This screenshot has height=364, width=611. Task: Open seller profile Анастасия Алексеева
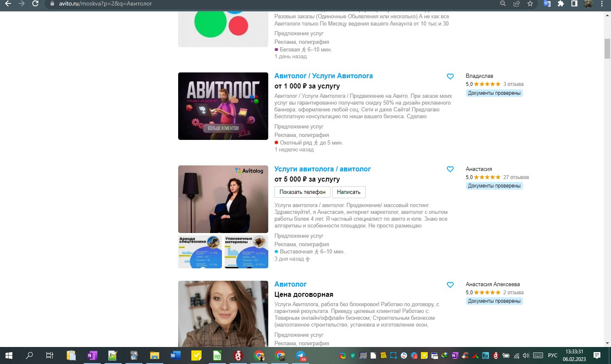492,284
